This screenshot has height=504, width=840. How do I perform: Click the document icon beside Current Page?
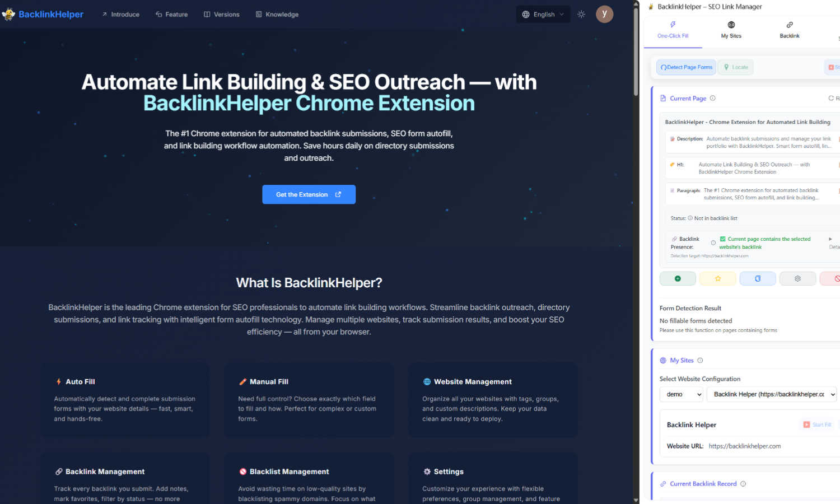pos(663,98)
